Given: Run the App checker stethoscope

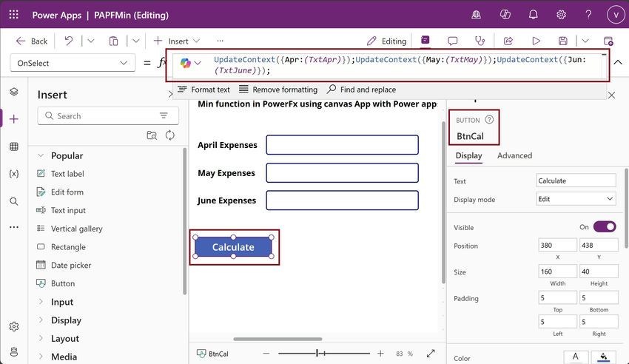Looking at the screenshot, I should pyautogui.click(x=480, y=41).
